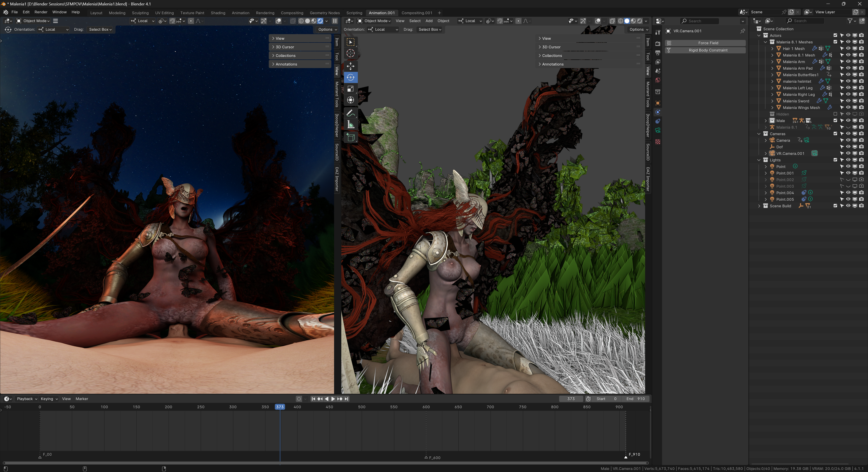Screen dimensions: 868x472
Task: Click the End frame field showing 910
Action: [635, 399]
